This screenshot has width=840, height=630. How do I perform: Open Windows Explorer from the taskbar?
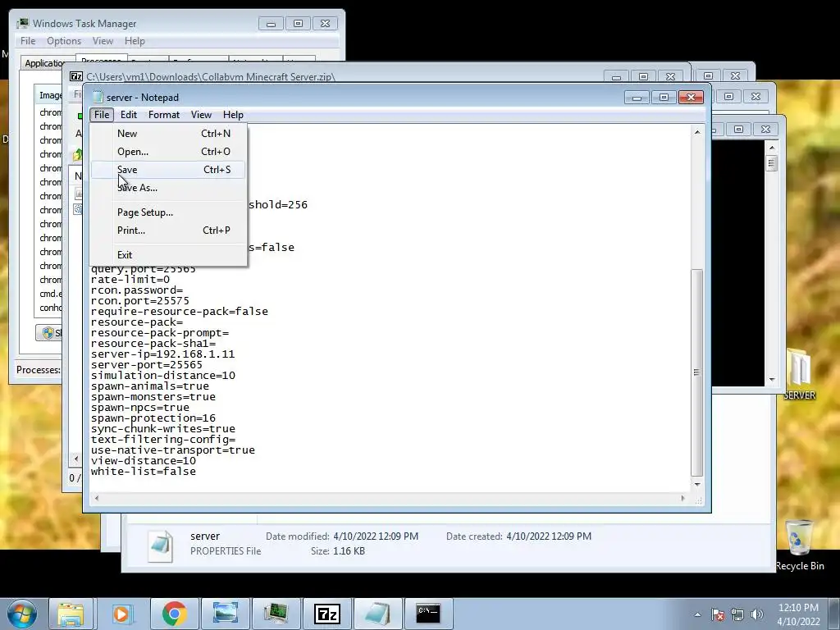71,614
